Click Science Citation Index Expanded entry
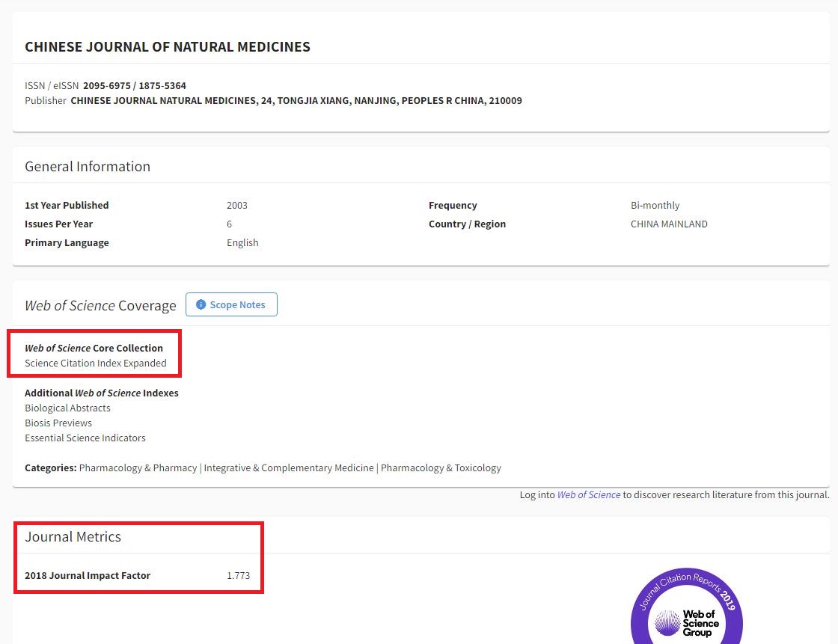Screen dimensions: 838x644 [96, 363]
